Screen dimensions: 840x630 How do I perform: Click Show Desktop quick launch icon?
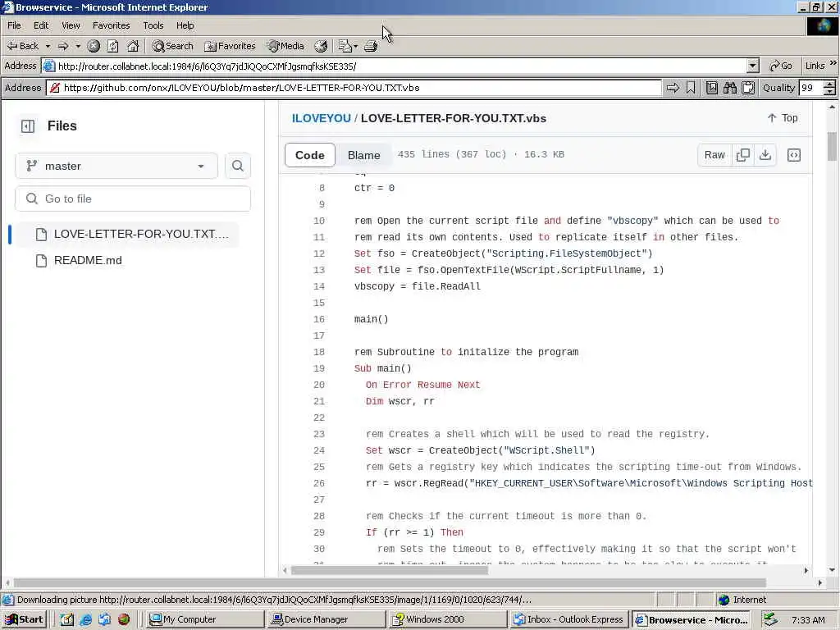[66, 619]
